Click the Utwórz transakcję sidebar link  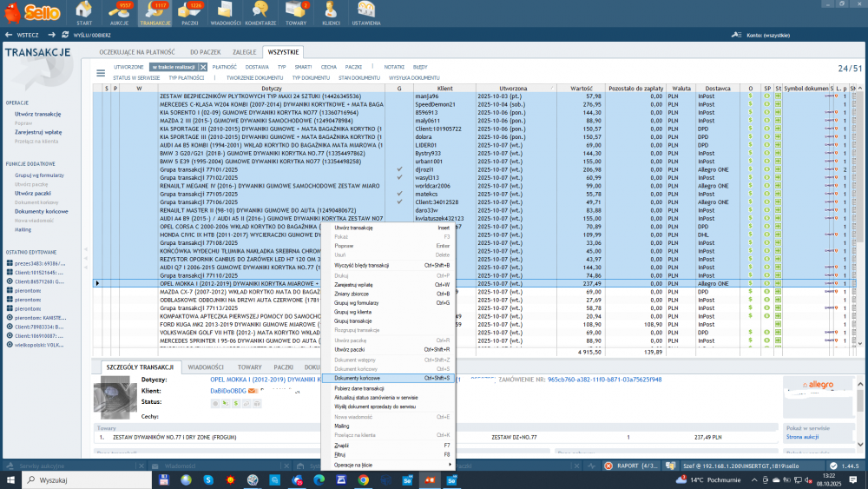click(x=37, y=114)
